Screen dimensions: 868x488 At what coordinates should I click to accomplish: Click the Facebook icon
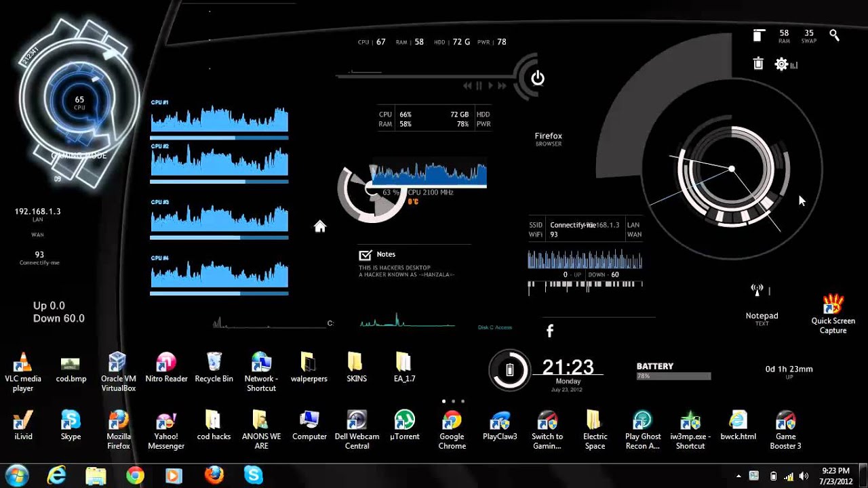[550, 331]
